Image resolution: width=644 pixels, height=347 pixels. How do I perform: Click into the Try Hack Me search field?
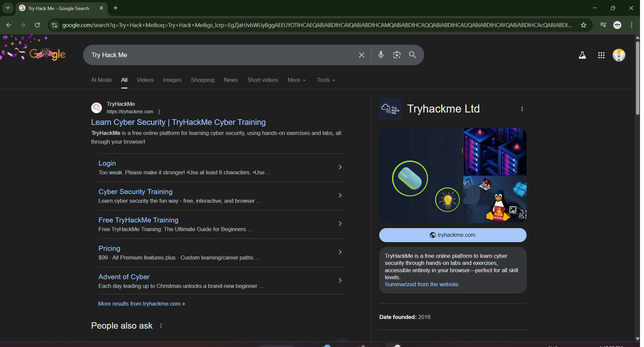tap(220, 55)
